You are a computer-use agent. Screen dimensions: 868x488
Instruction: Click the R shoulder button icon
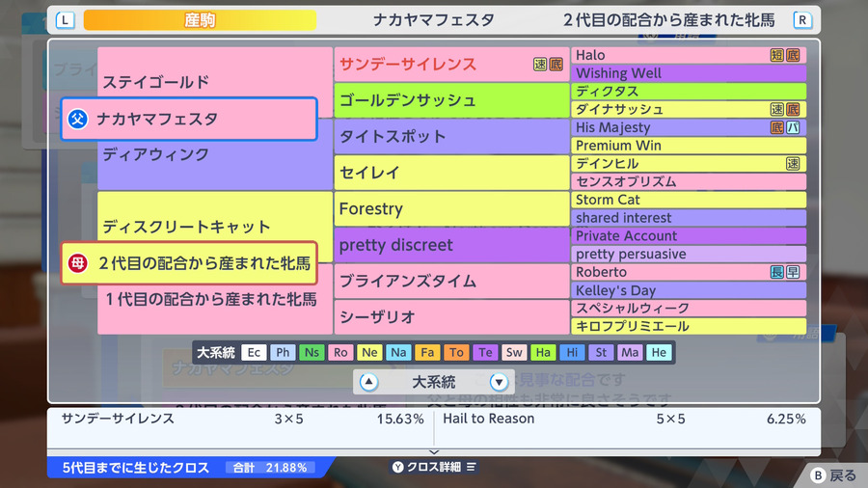(x=802, y=20)
